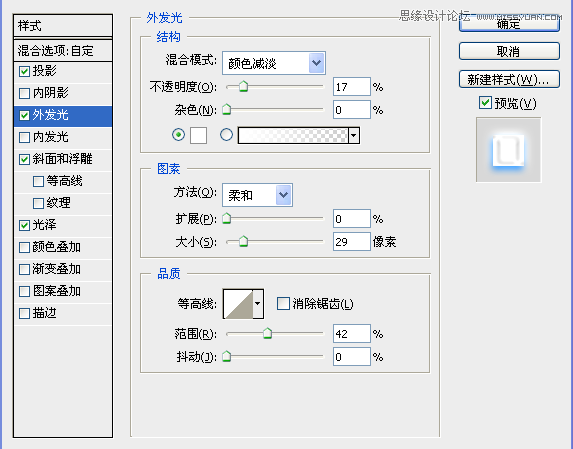Click the 大小 slider handle
This screenshot has height=449, width=573.
click(243, 241)
